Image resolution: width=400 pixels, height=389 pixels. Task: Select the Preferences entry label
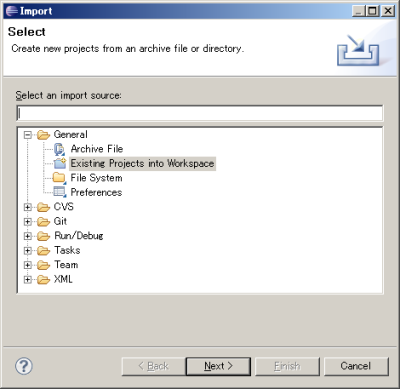(x=96, y=192)
